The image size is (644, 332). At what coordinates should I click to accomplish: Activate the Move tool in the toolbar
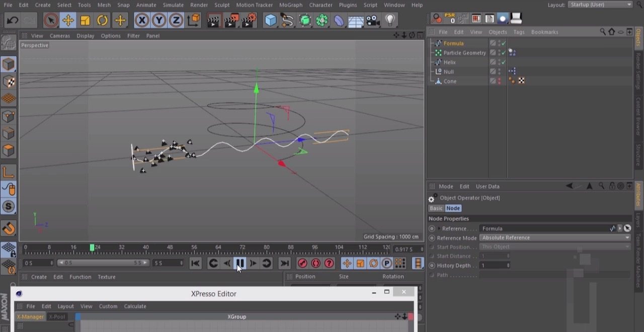(68, 21)
